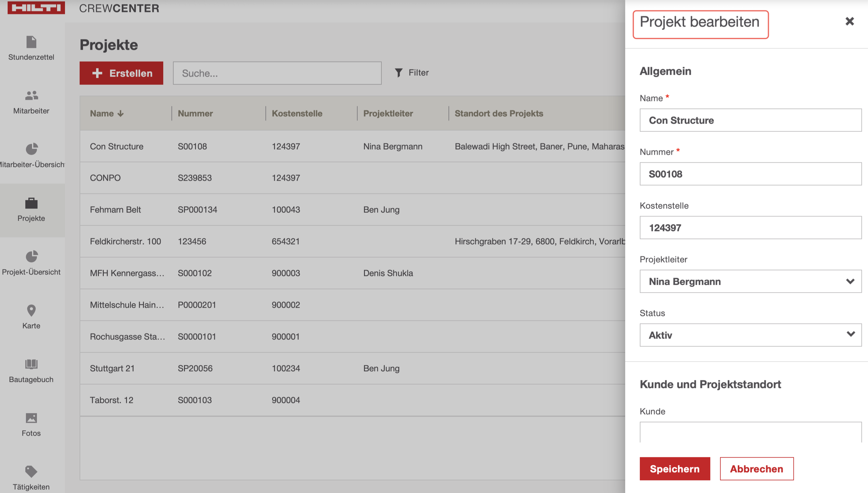
Task: Open Mitarbeiter-Übersicht pie chart icon
Action: tap(31, 149)
